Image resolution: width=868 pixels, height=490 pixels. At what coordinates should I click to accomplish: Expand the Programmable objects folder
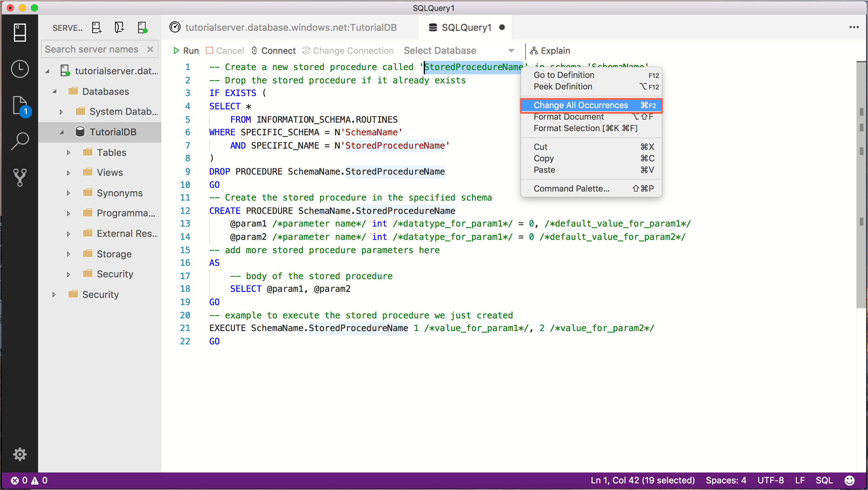(x=69, y=213)
